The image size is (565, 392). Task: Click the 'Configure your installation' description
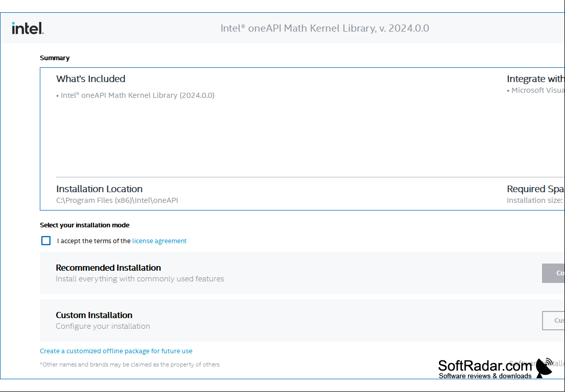pos(103,326)
